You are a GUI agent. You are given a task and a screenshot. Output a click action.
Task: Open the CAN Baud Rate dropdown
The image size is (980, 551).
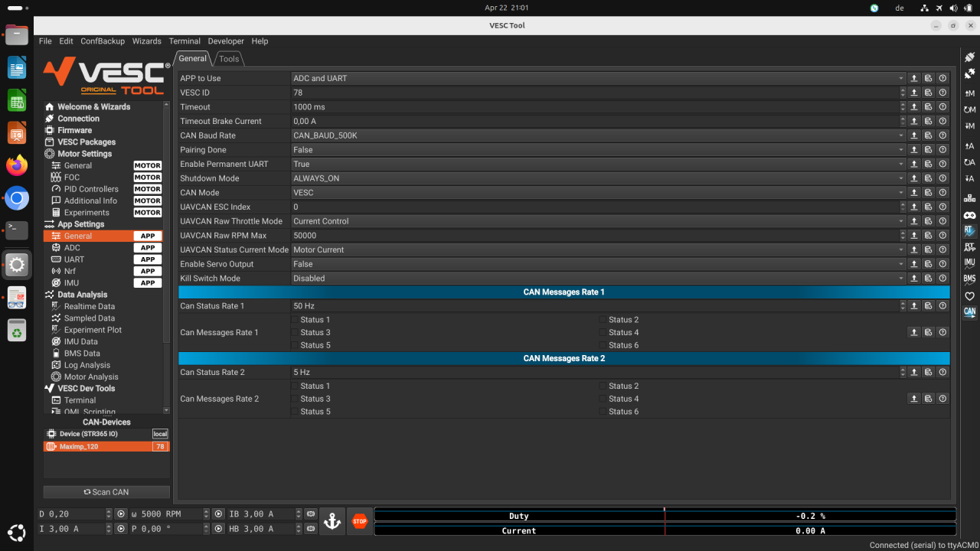pyautogui.click(x=902, y=135)
